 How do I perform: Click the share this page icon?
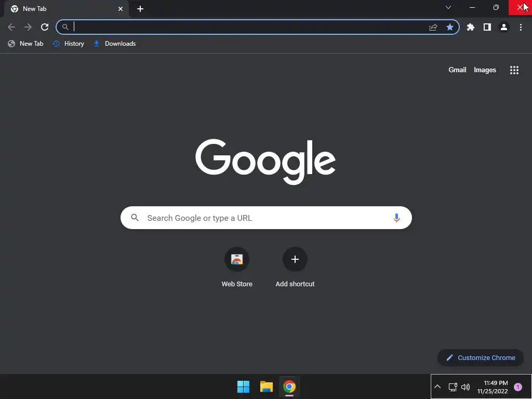click(433, 27)
